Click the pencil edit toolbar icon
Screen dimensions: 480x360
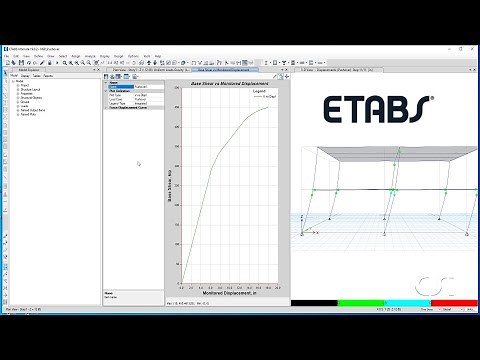(42, 63)
